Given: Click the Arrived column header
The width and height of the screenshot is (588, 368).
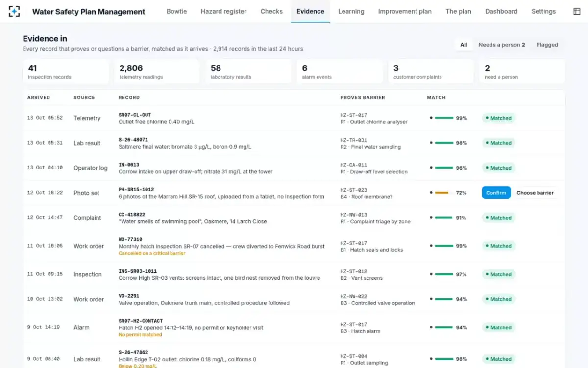Looking at the screenshot, I should pos(39,97).
